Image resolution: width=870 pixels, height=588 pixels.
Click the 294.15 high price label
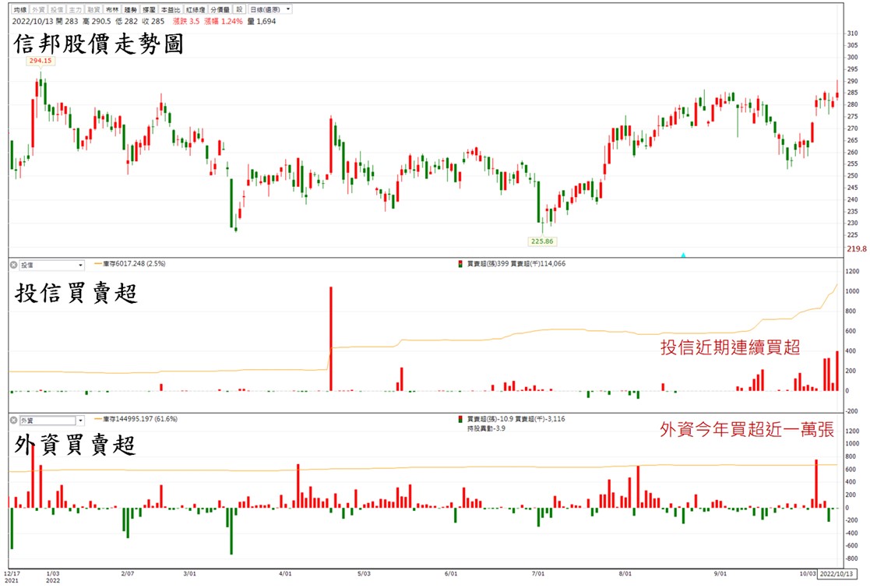coord(41,61)
